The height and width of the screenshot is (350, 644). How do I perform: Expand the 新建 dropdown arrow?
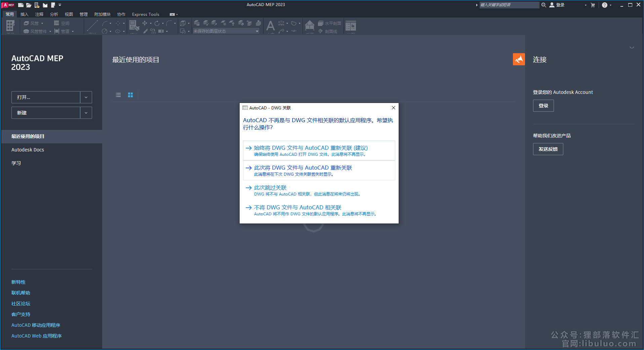86,113
